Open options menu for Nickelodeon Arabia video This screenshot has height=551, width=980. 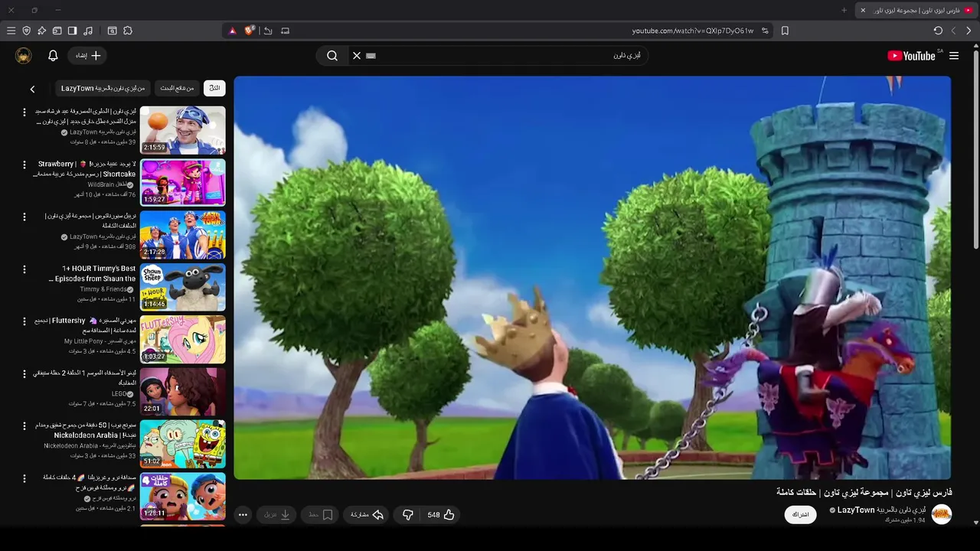click(x=24, y=425)
